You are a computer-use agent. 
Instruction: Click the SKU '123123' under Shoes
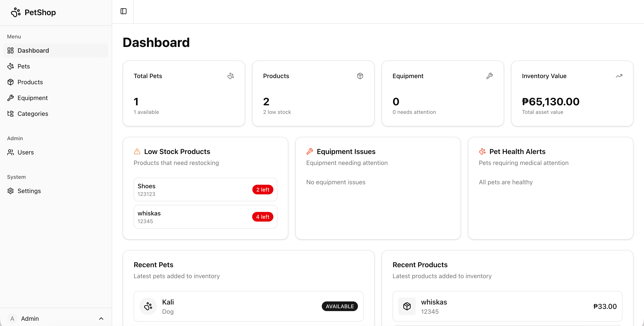click(147, 194)
